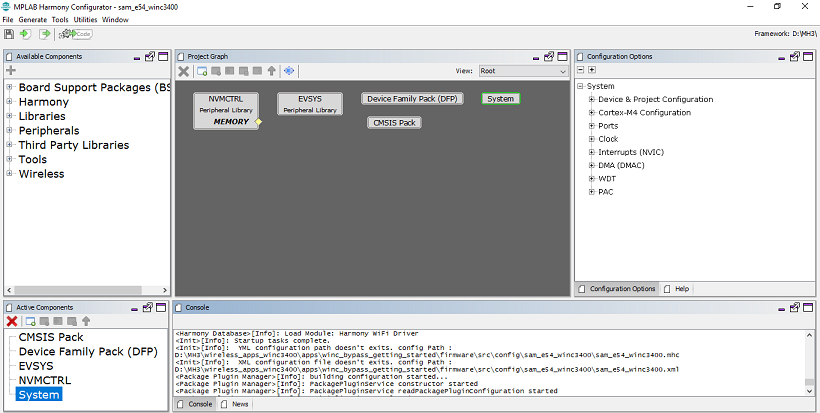Expand the Tools tree node
The image size is (820, 413).
click(x=9, y=159)
